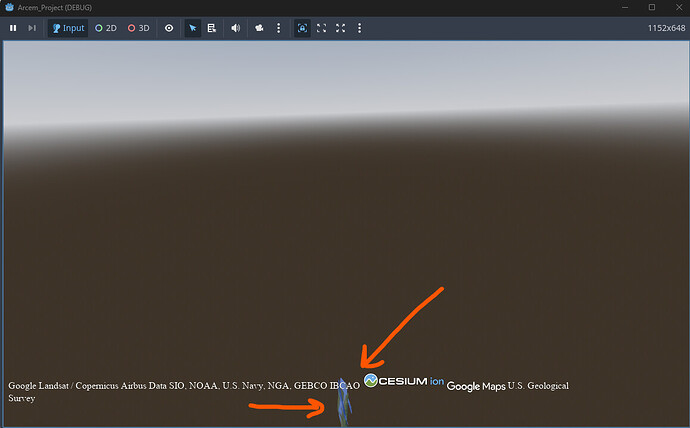Minimize the Arcem_Project window
This screenshot has width=690, height=428.
click(625, 7)
